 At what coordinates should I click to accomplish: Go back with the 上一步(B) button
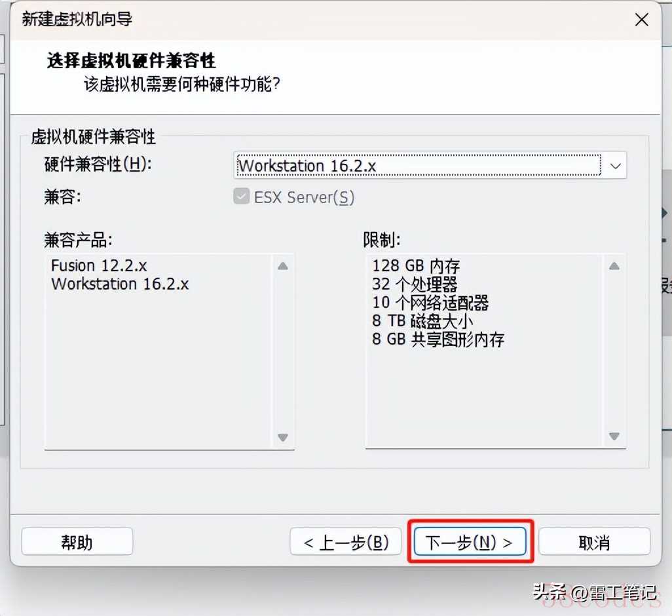pyautogui.click(x=345, y=542)
